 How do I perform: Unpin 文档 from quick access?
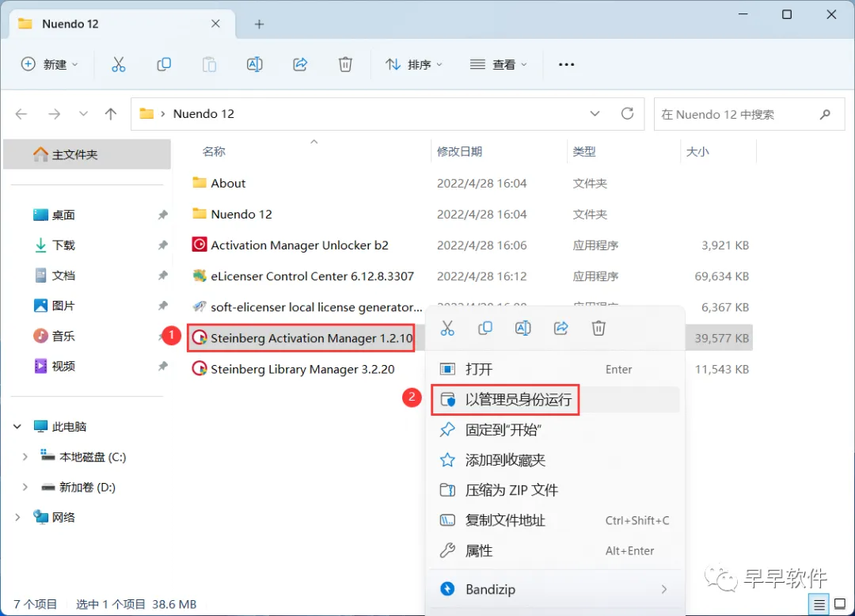[162, 276]
